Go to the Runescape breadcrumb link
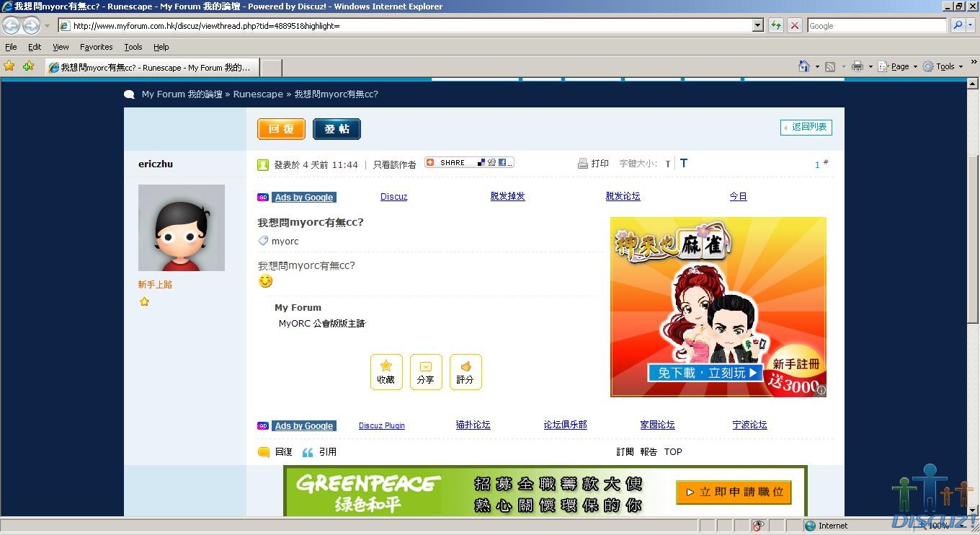This screenshot has width=980, height=535. 258,94
